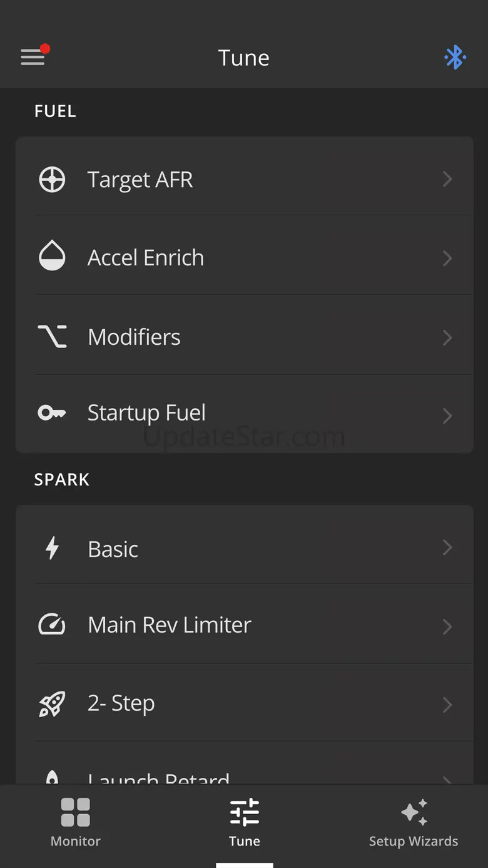Expand Modifiers using its chevron
488x868 pixels.
447,337
